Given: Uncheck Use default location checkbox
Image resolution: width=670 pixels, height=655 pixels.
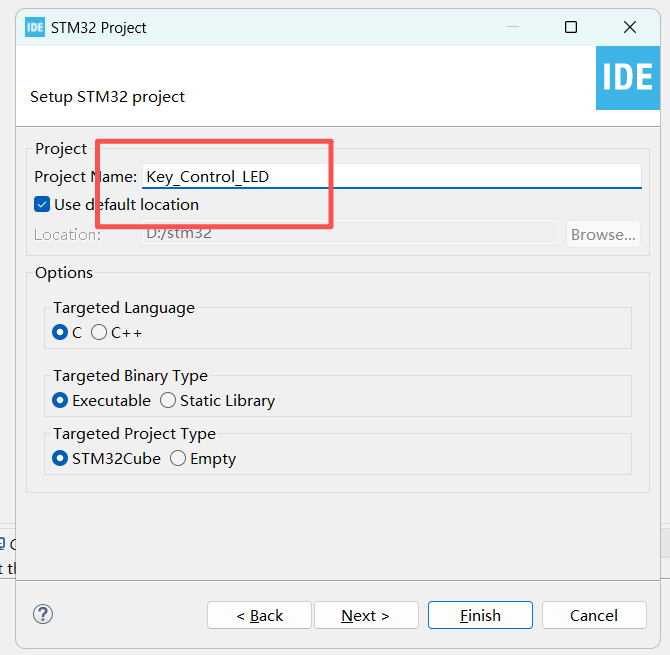Looking at the screenshot, I should coord(42,204).
